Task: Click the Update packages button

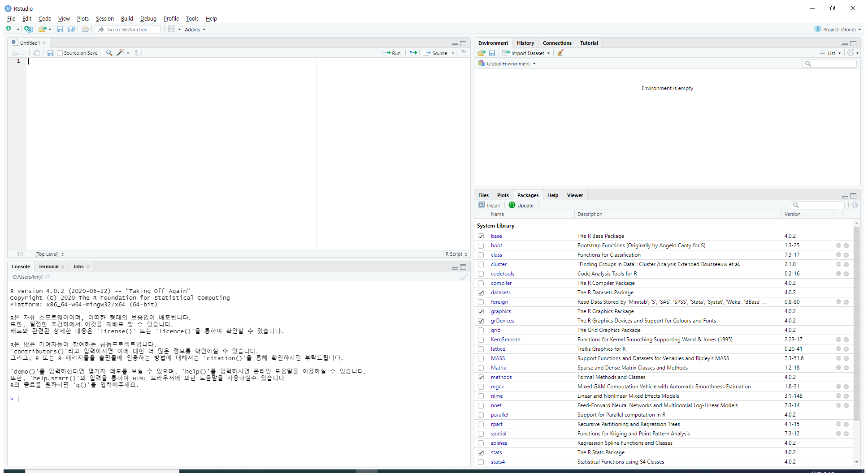Action: tap(521, 205)
